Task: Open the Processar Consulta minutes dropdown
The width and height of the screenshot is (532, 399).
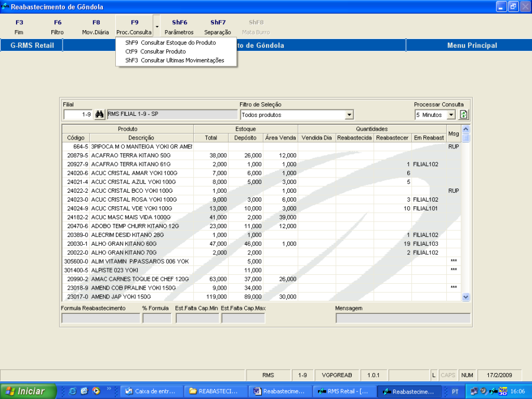Action: [x=451, y=115]
